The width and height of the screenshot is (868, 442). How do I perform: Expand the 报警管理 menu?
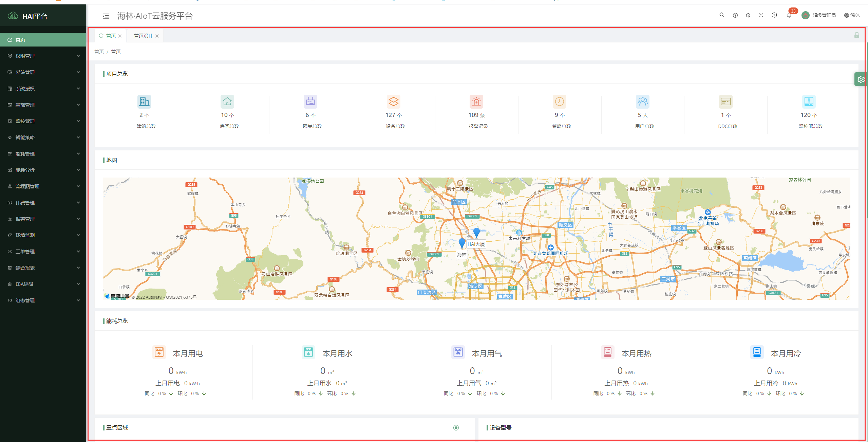coord(43,219)
